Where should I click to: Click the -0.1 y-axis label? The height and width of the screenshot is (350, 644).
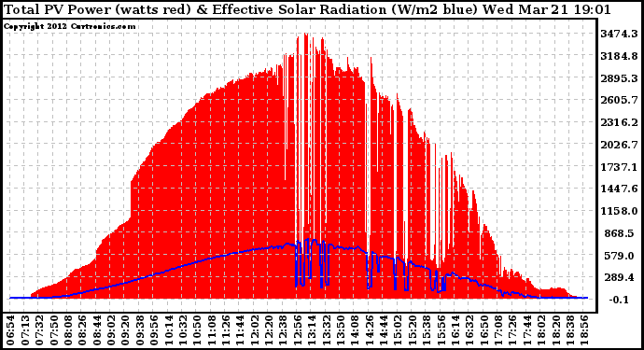(619, 300)
